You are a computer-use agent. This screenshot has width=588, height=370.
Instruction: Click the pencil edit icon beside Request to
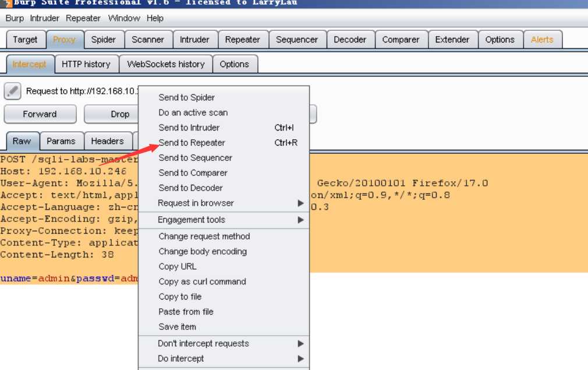pos(12,91)
